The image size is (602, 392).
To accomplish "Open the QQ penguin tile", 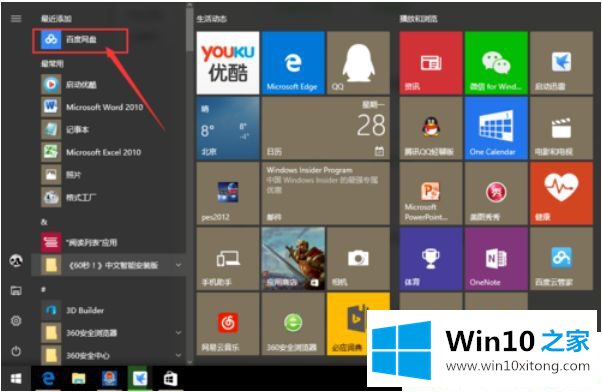I will coord(358,63).
